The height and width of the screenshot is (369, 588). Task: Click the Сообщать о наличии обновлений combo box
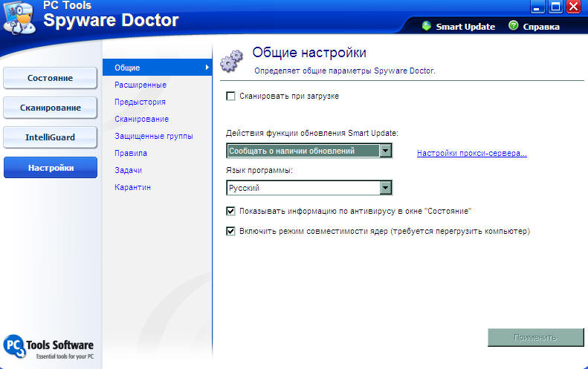(309, 151)
